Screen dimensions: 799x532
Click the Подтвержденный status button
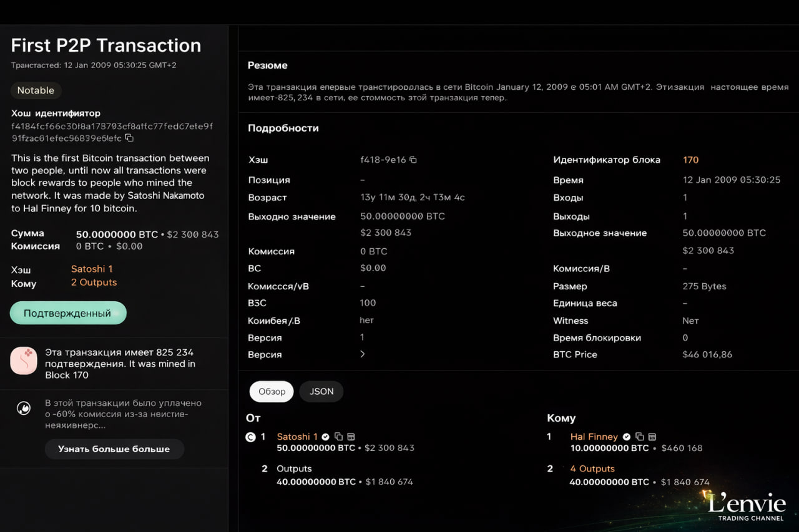click(x=68, y=313)
